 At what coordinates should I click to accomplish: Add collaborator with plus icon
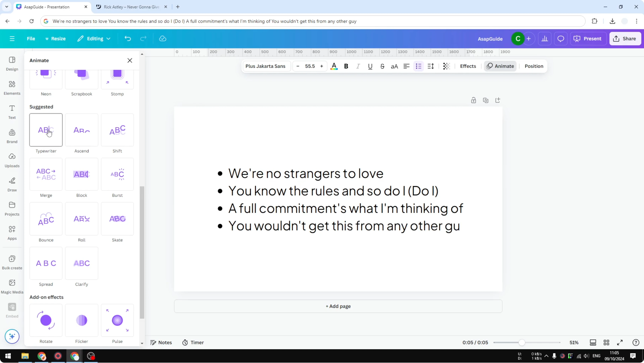pyautogui.click(x=528, y=39)
